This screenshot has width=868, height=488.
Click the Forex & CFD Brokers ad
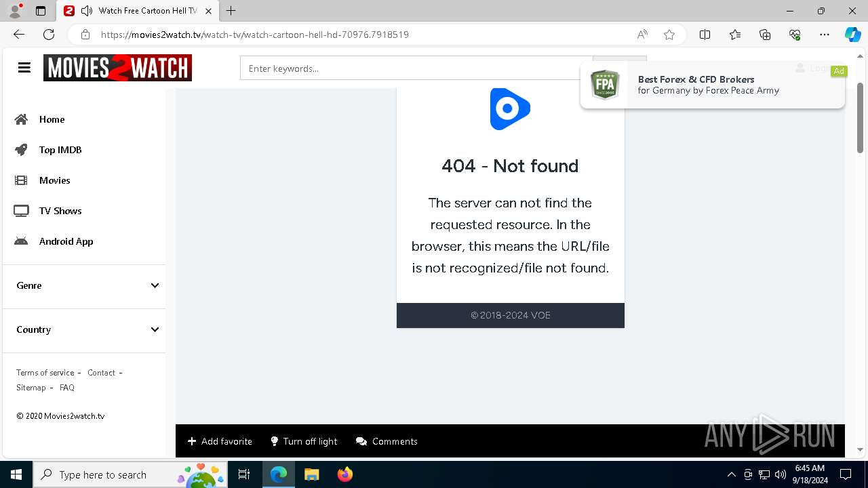(713, 85)
